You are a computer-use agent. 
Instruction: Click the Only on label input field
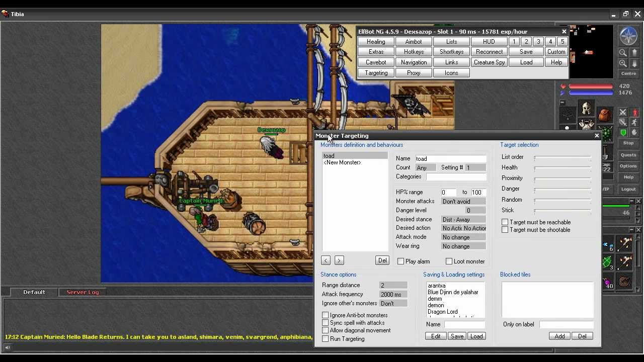567,324
